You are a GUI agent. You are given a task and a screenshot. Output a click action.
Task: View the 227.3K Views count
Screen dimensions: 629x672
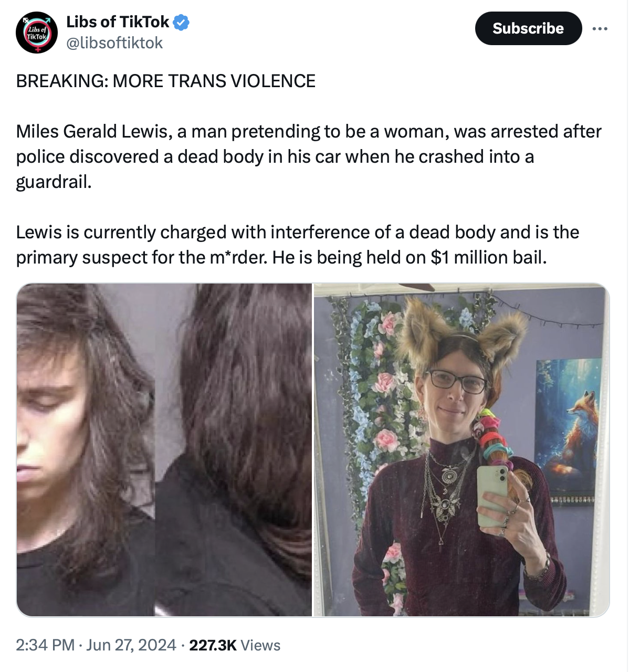(235, 645)
